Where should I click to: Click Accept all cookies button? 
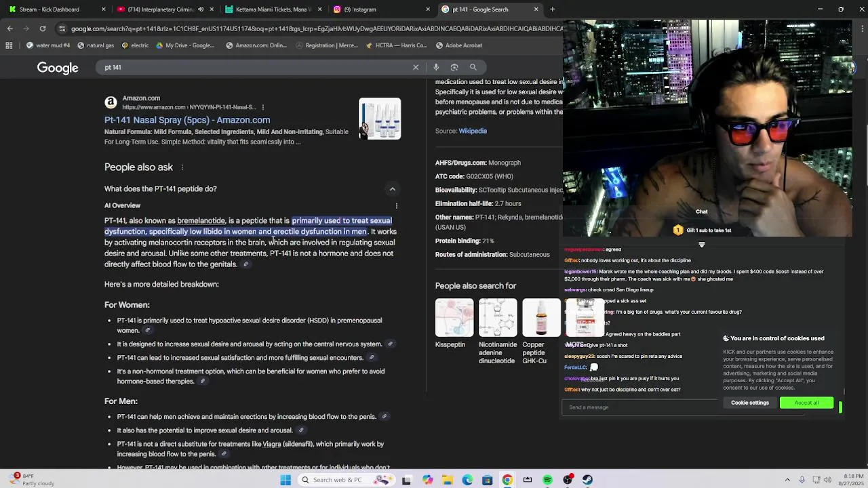(x=806, y=403)
